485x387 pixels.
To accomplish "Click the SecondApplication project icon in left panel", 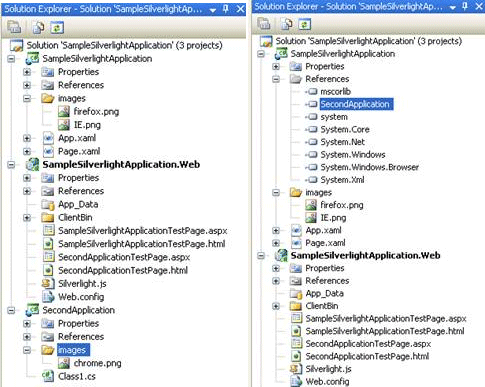I will pos(32,310).
